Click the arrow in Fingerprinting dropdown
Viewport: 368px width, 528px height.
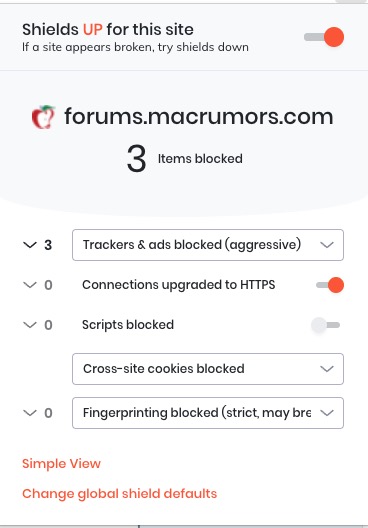click(327, 413)
